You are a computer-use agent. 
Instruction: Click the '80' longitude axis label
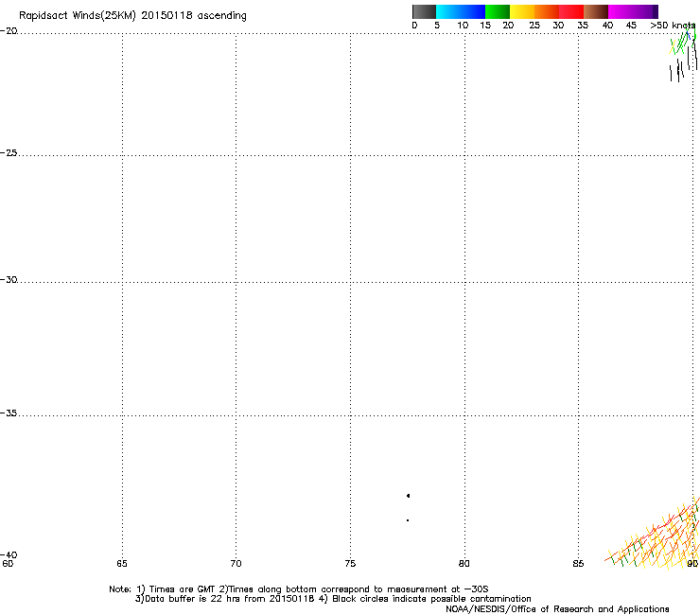(x=464, y=564)
